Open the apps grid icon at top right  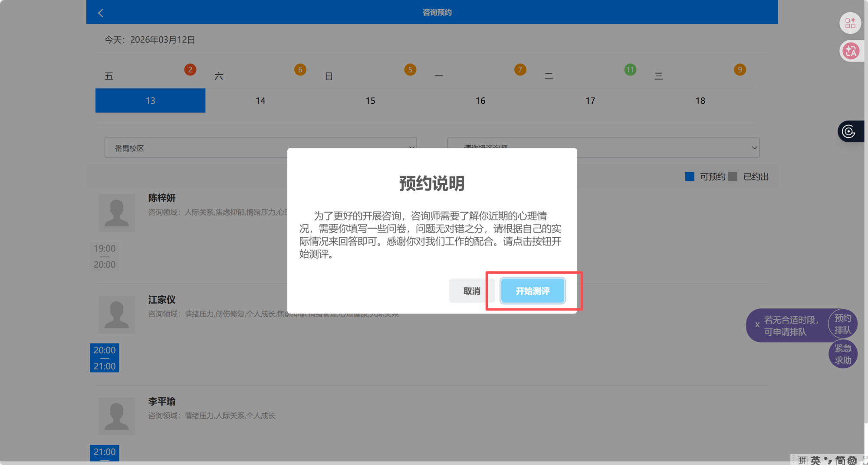tap(850, 23)
